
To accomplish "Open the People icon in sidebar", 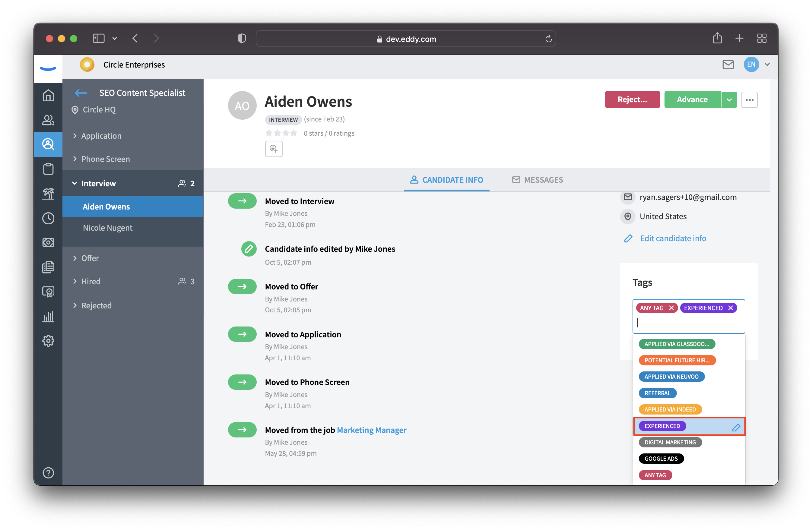I will (x=48, y=120).
